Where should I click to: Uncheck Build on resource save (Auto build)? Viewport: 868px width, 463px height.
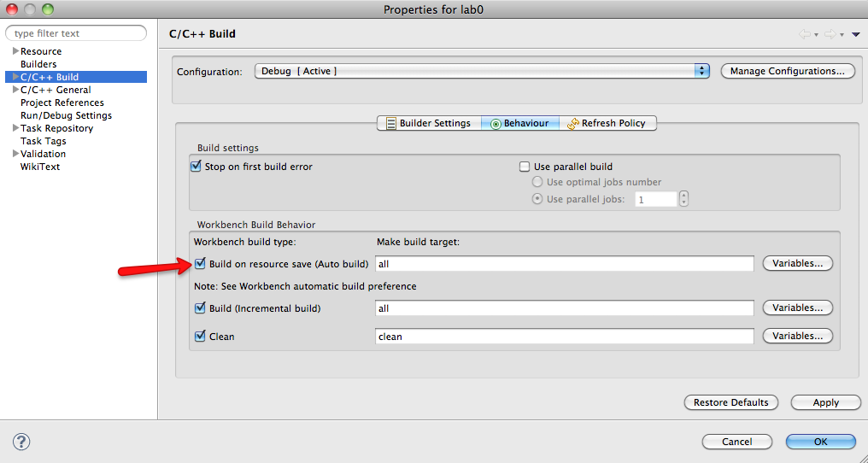(x=200, y=264)
